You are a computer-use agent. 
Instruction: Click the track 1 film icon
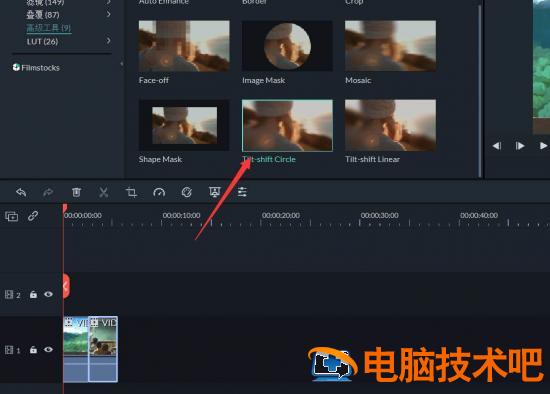9,350
